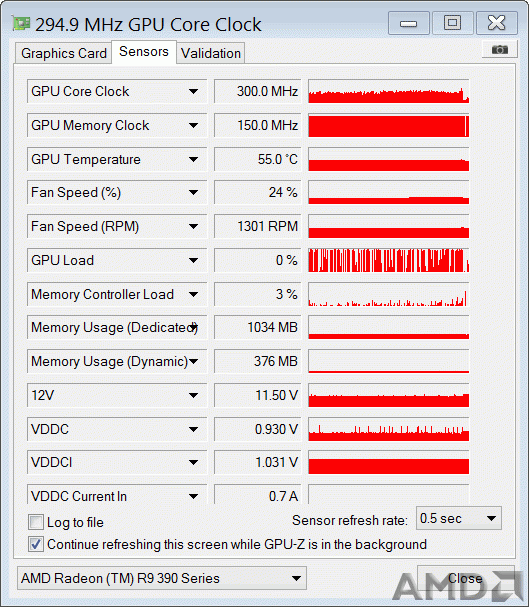This screenshot has width=529, height=607.
Task: Expand the Sensor refresh rate combo box
Action: point(459,518)
